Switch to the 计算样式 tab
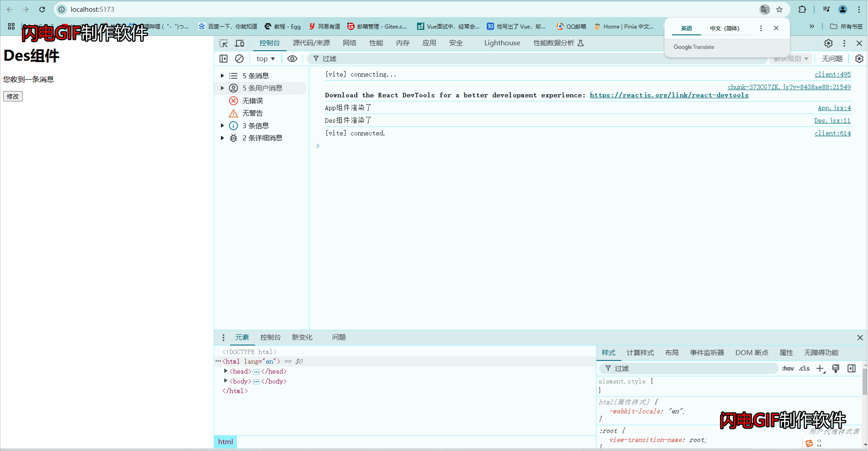The image size is (868, 451). click(x=640, y=353)
